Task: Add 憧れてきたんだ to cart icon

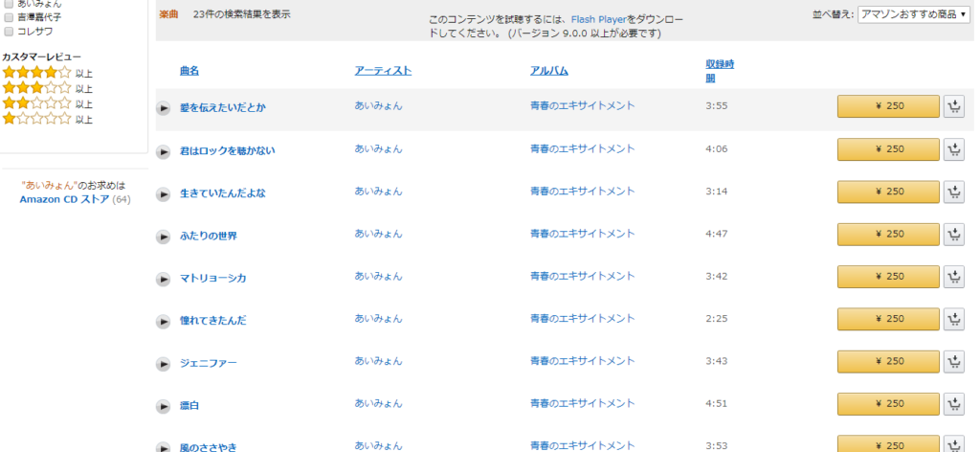Action: click(x=954, y=320)
